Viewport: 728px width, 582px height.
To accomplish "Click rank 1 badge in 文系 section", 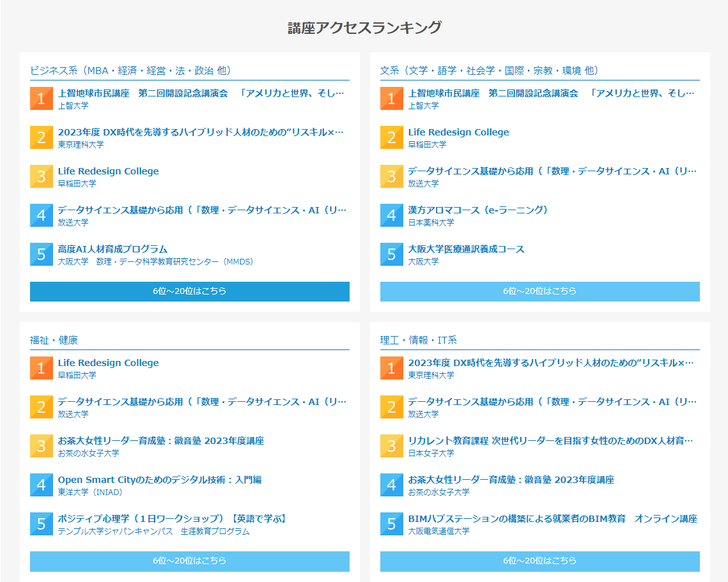I will pyautogui.click(x=391, y=98).
